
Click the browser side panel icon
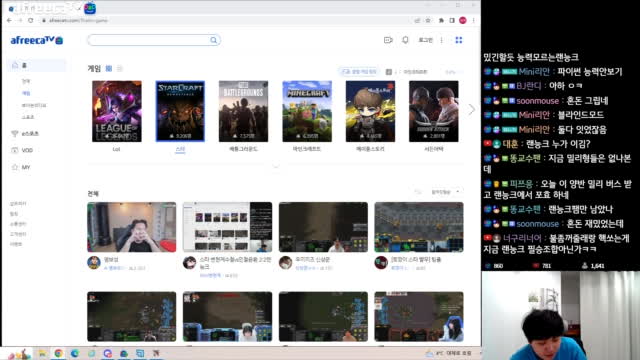[x=452, y=20]
